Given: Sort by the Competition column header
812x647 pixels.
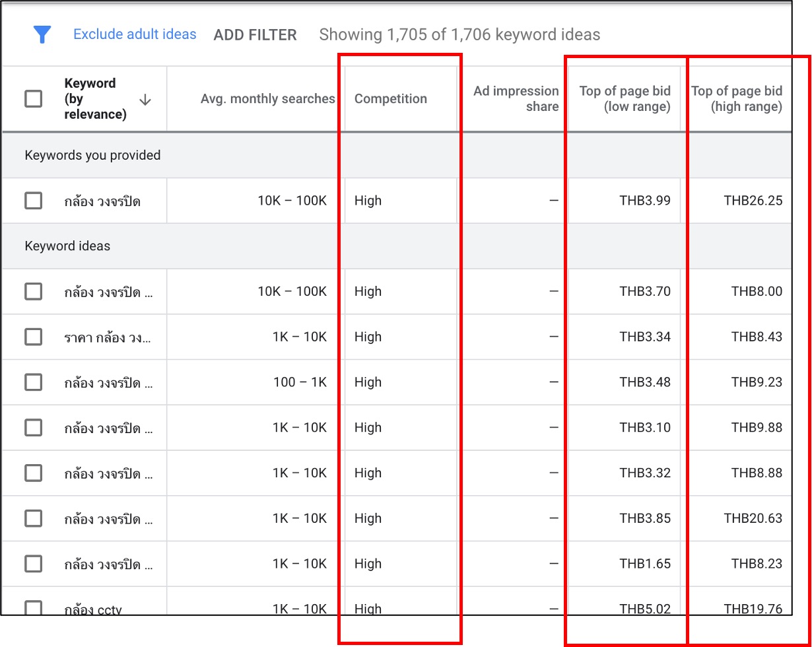Looking at the screenshot, I should click(391, 99).
